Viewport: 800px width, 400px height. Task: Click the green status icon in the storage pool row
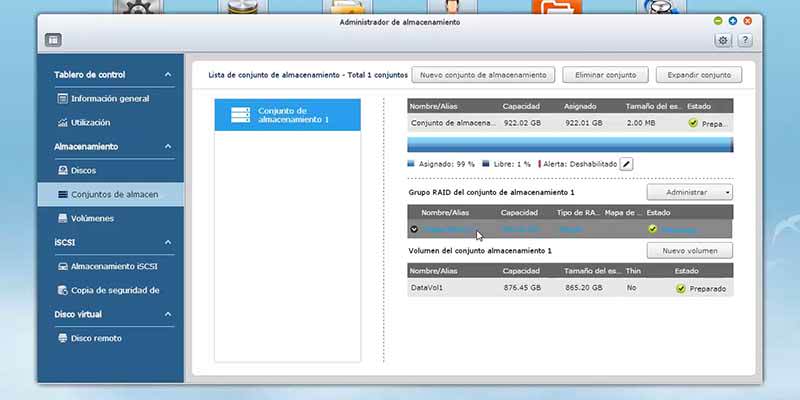click(x=693, y=123)
